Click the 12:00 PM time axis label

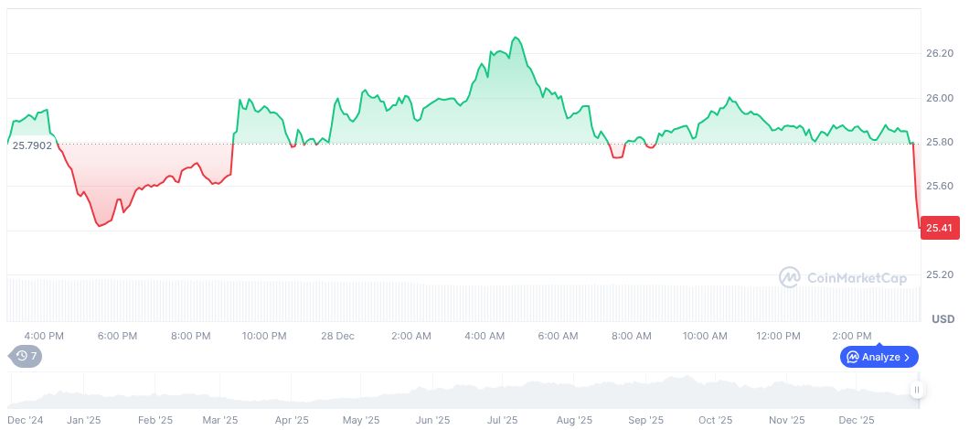click(x=778, y=336)
